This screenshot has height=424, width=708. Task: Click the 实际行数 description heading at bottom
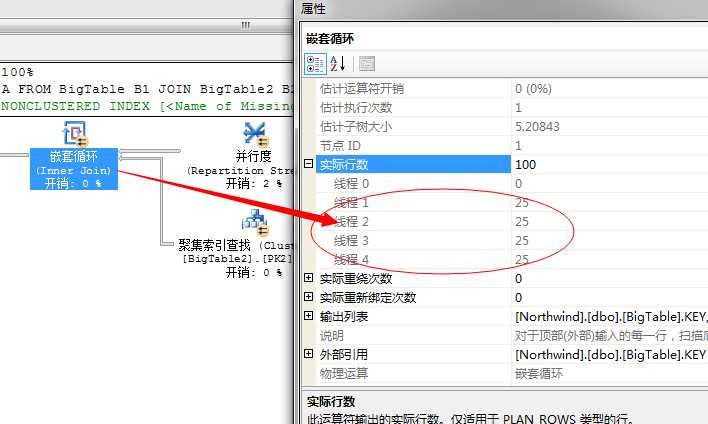tap(331, 401)
